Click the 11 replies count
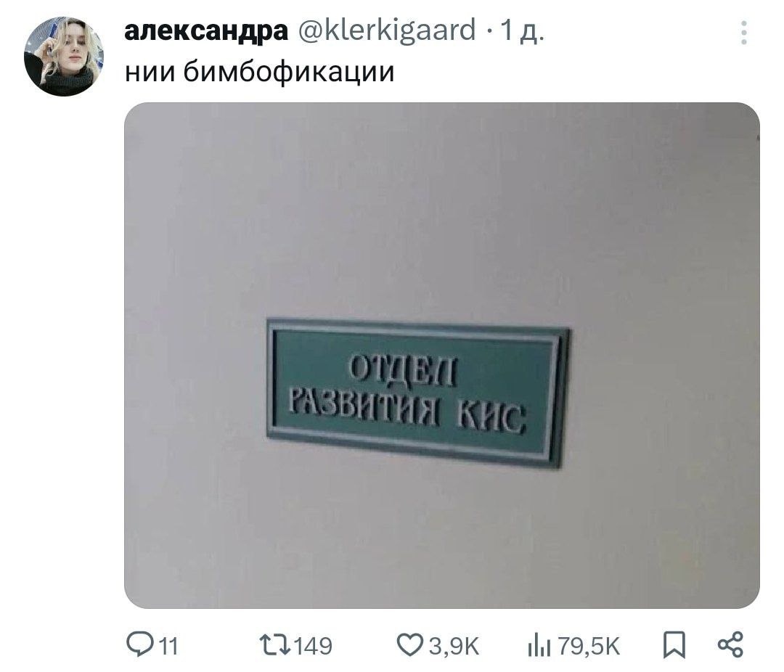 click(169, 647)
